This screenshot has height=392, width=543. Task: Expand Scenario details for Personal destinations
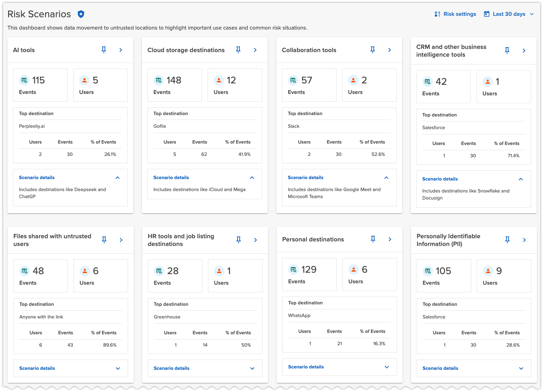click(x=387, y=367)
